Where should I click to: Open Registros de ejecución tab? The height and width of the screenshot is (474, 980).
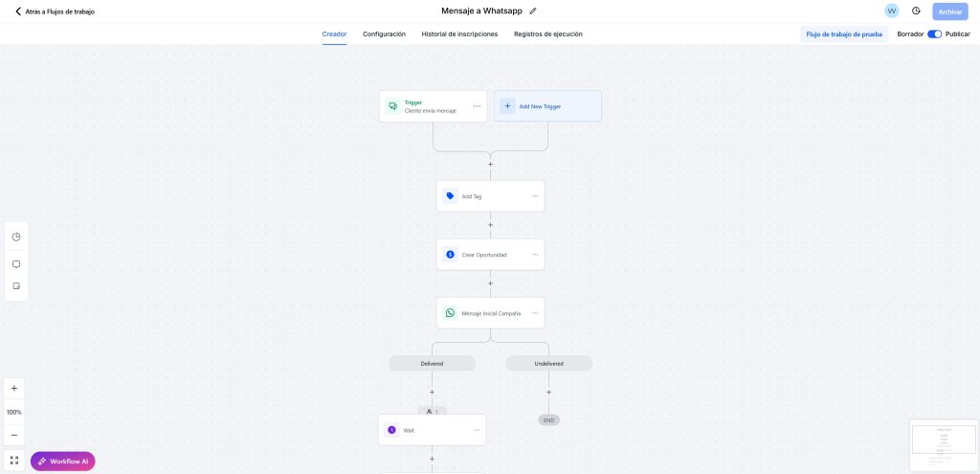tap(548, 34)
